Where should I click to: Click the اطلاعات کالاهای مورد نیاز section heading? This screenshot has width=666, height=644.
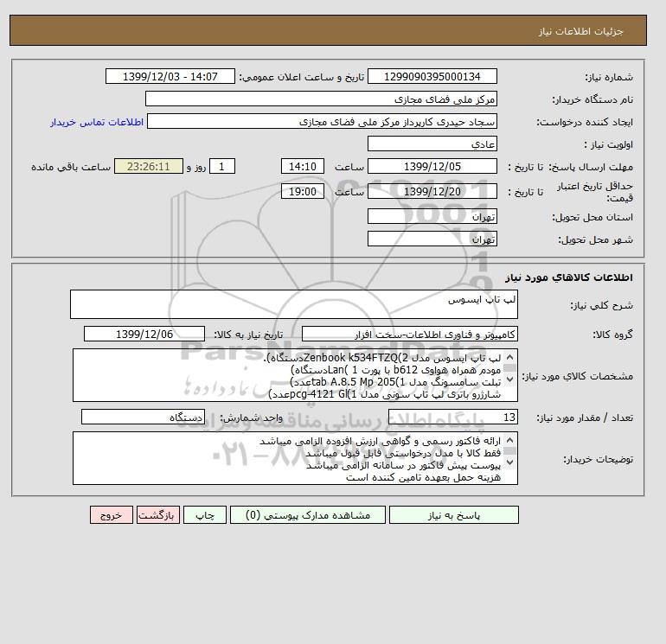pyautogui.click(x=569, y=277)
